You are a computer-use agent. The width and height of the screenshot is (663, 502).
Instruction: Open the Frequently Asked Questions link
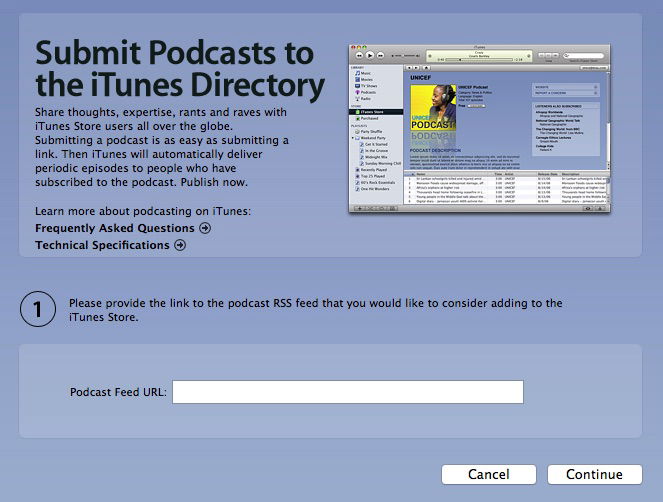click(115, 228)
